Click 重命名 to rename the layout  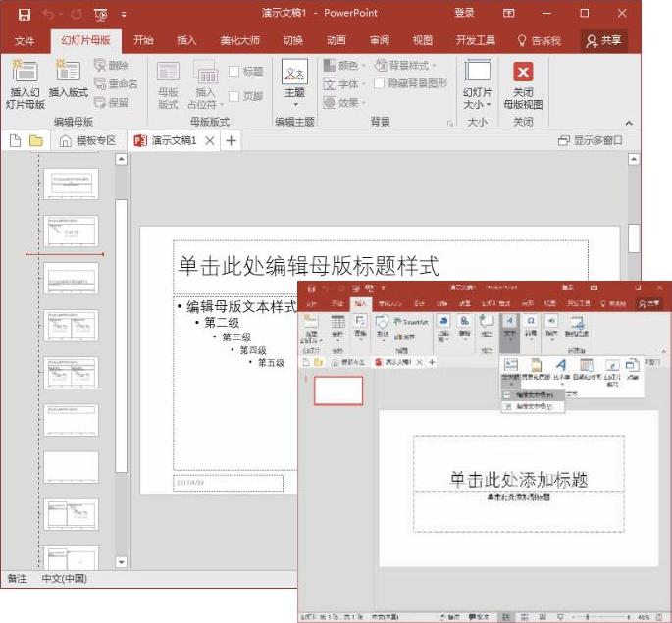[116, 84]
